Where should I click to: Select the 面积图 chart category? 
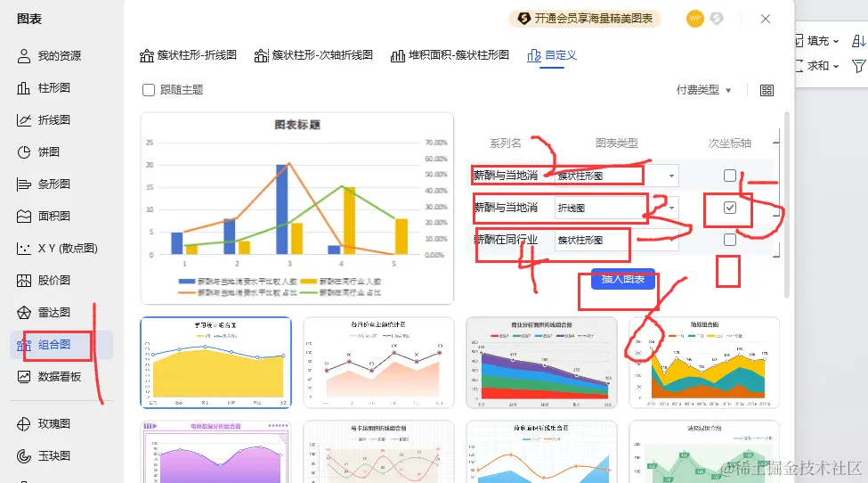coord(44,217)
